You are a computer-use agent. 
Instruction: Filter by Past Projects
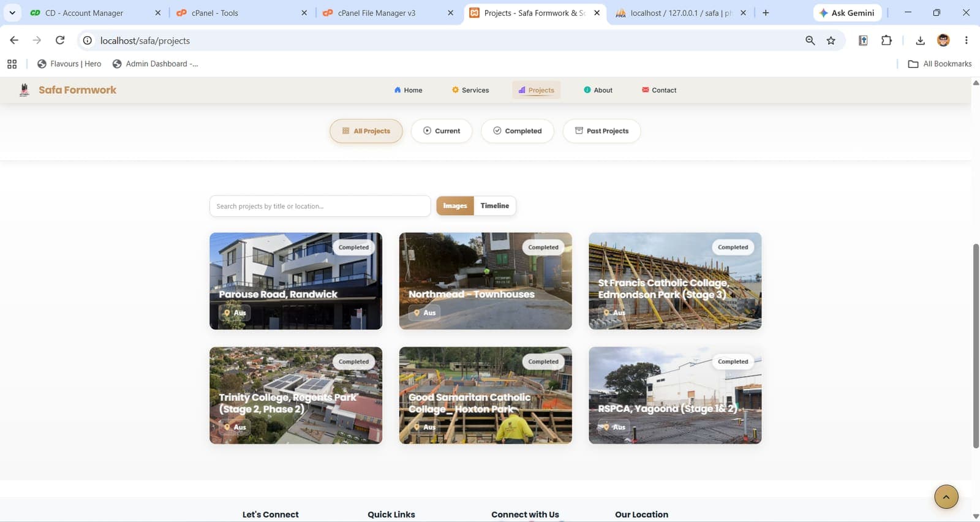pos(601,131)
